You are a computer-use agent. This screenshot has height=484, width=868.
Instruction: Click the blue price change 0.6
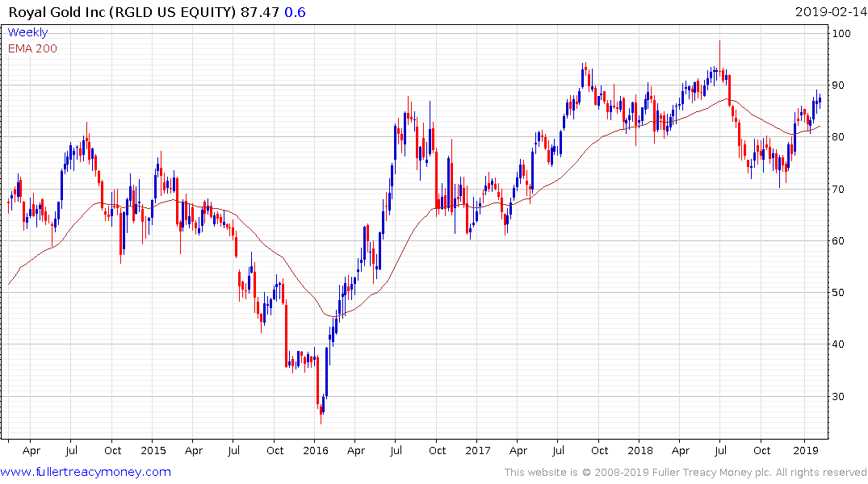[x=295, y=12]
